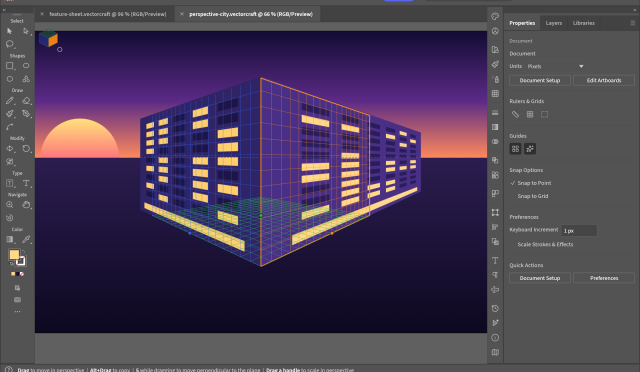Select the Arc tool in Draw group
This screenshot has width=640, height=372.
coord(10,127)
